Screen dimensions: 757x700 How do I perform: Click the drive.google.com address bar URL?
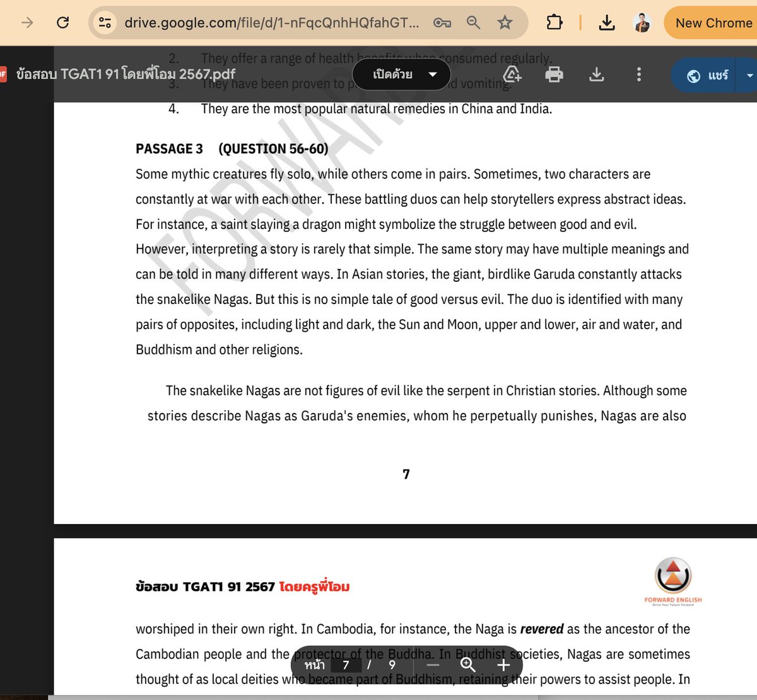click(x=271, y=23)
